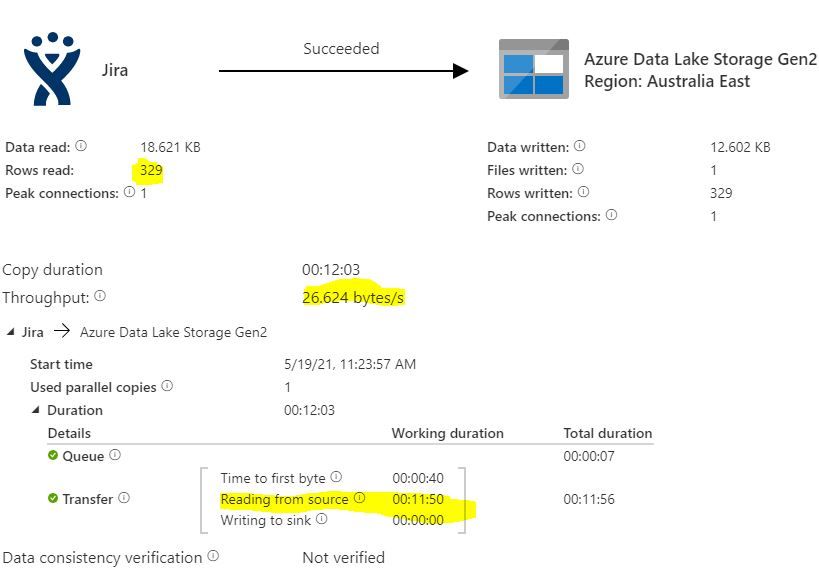Screen dimensions: 819x584
Task: Open the info icon beside source Peak connections
Action: point(130,192)
